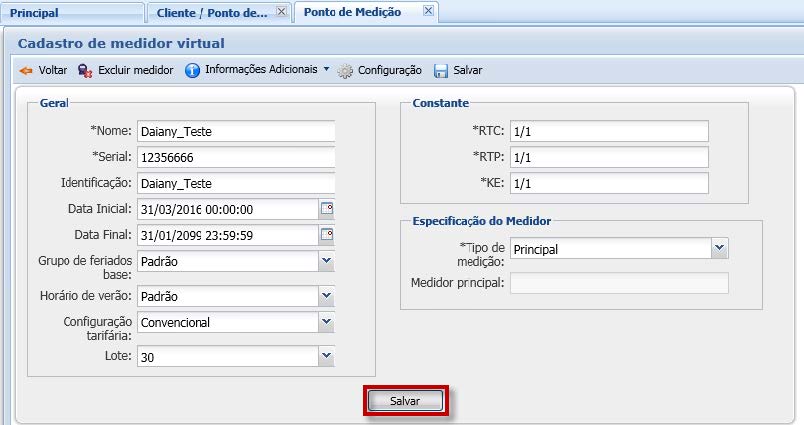
Task: Switch to Cliente / Ponto de... tab
Action: [212, 13]
